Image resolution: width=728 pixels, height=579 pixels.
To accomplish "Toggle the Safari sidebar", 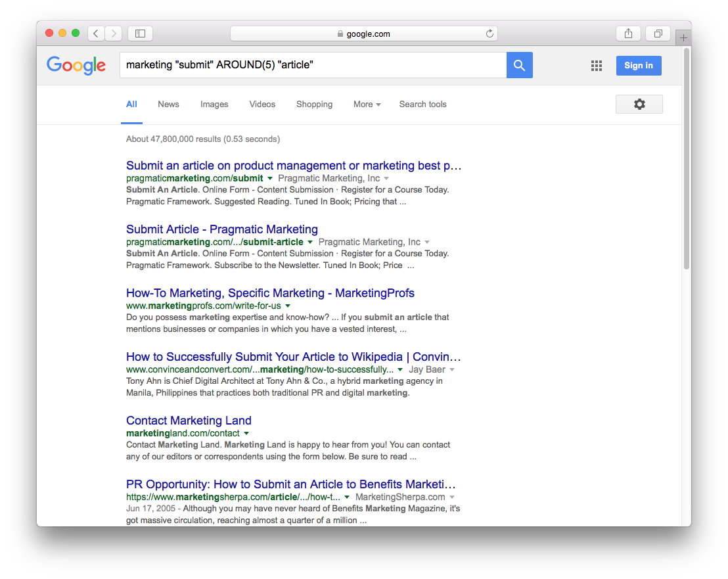I will 140,33.
